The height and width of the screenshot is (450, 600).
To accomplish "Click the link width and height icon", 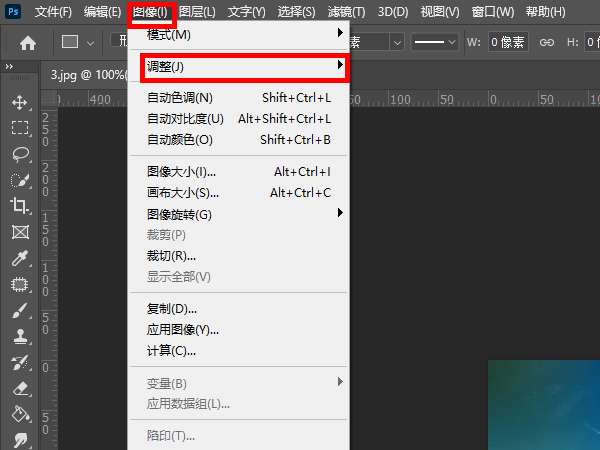I will (x=546, y=43).
